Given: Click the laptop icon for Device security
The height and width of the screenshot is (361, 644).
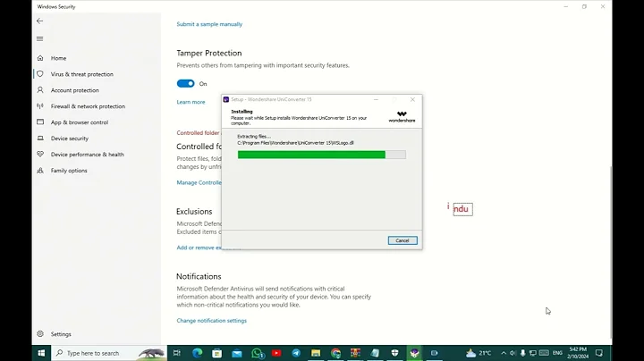Looking at the screenshot, I should tap(40, 139).
